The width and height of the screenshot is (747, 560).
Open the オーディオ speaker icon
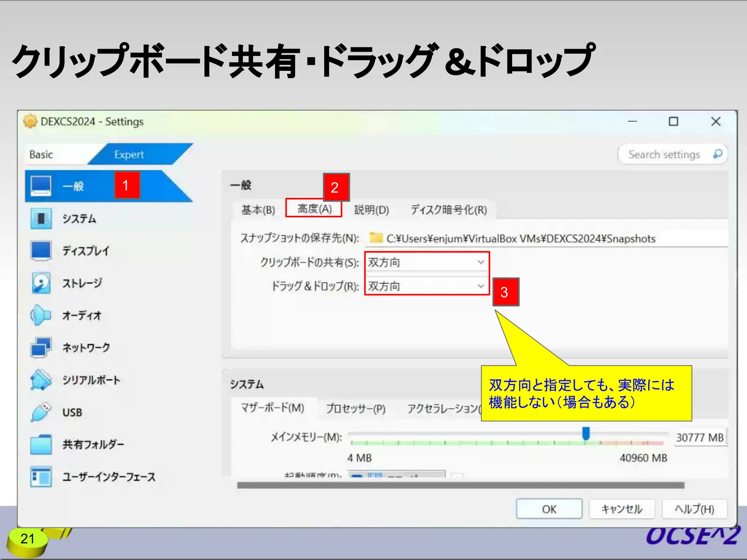[x=41, y=315]
